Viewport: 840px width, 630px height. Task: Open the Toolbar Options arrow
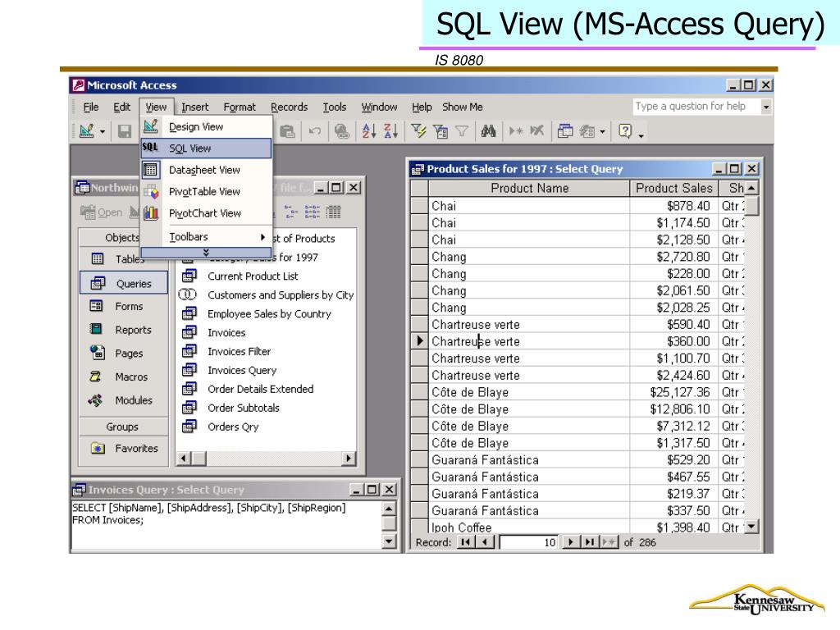point(641,136)
